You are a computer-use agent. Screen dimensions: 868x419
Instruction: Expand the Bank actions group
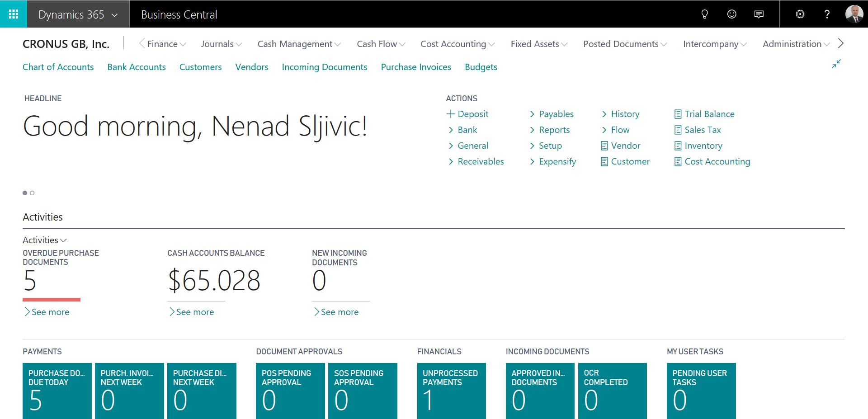[x=462, y=130]
